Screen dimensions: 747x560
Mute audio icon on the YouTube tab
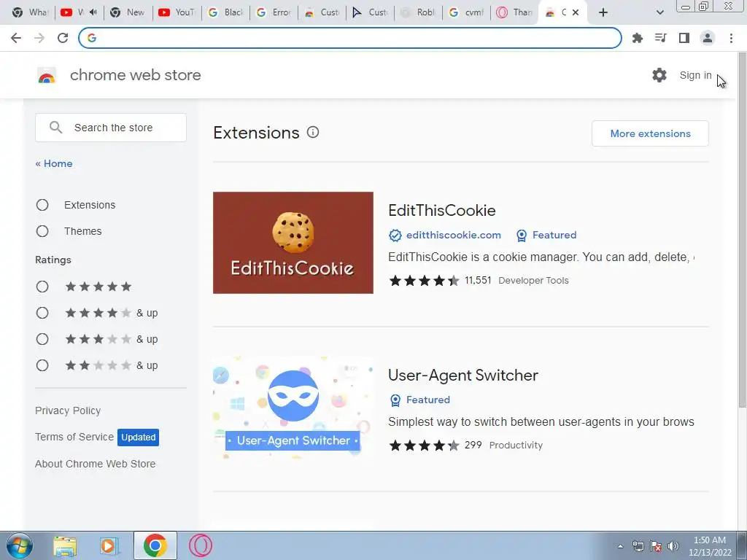(93, 12)
